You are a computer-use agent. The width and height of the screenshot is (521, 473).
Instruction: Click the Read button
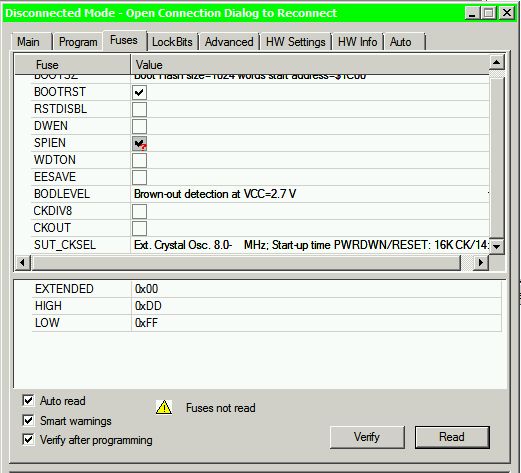[x=452, y=437]
